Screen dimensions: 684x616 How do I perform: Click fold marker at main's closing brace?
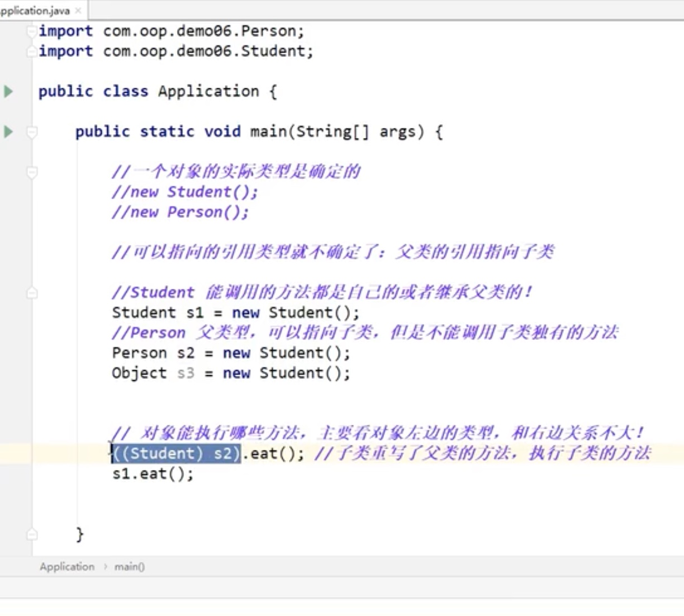pos(32,534)
